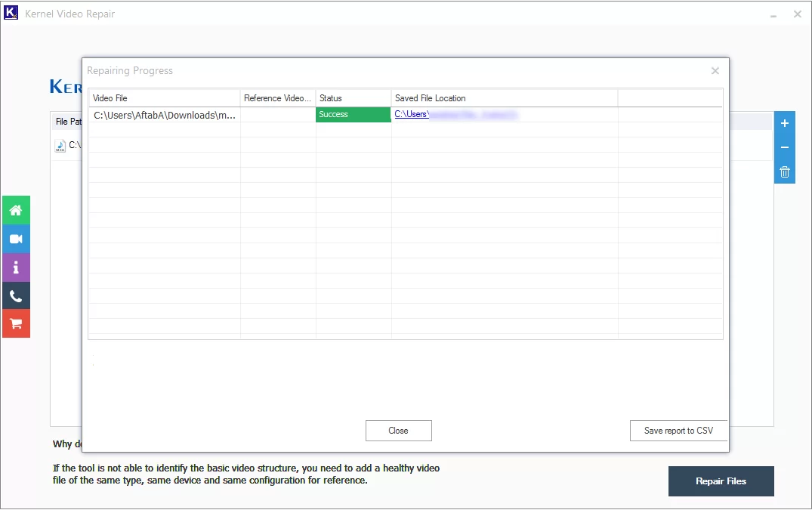Click the phone contact sidebar icon
Image resolution: width=812 pixels, height=510 pixels.
[16, 295]
